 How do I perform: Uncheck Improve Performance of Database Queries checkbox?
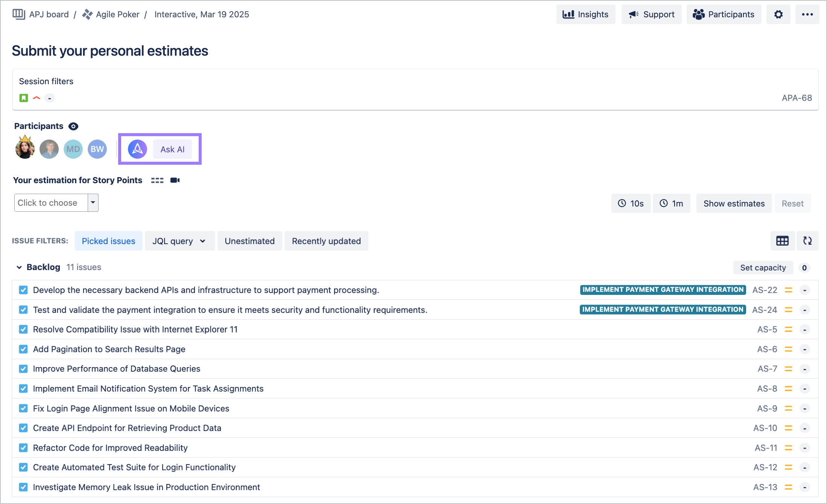23,369
